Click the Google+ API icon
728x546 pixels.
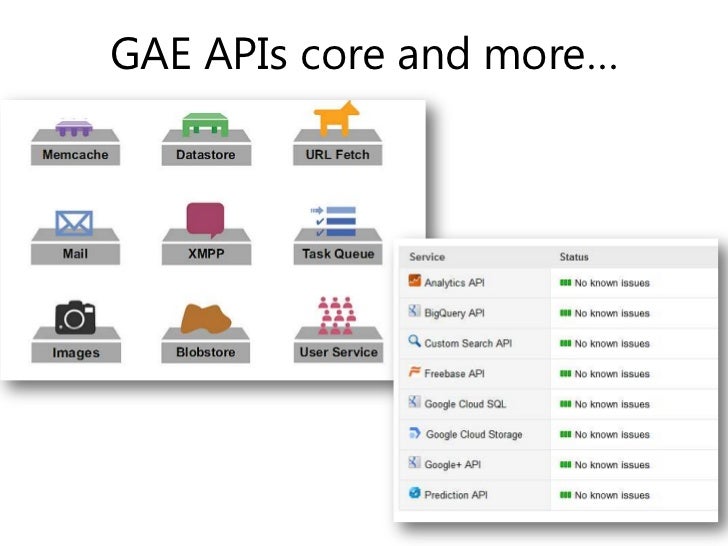click(x=414, y=462)
